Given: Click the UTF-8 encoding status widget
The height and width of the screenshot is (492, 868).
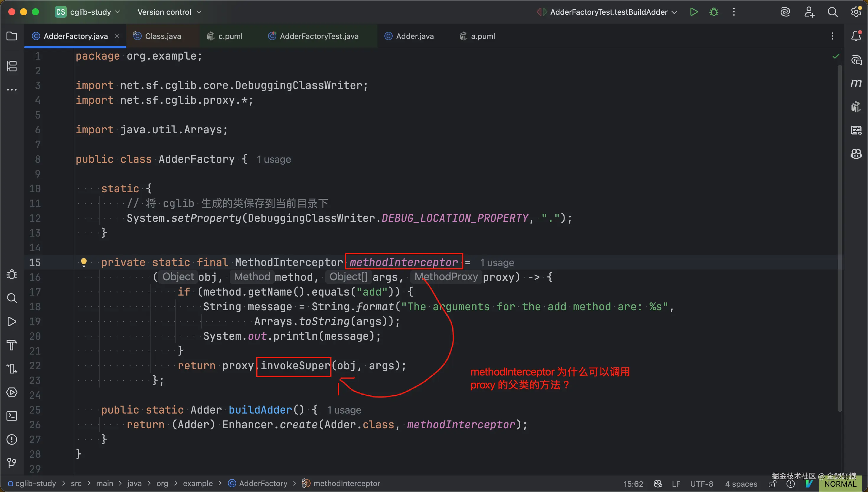Looking at the screenshot, I should 701,484.
